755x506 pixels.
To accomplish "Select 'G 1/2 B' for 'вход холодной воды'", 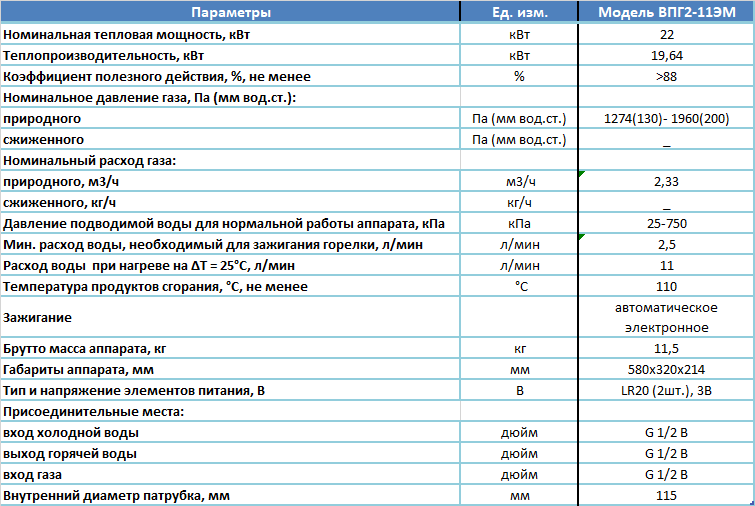I will click(666, 433).
